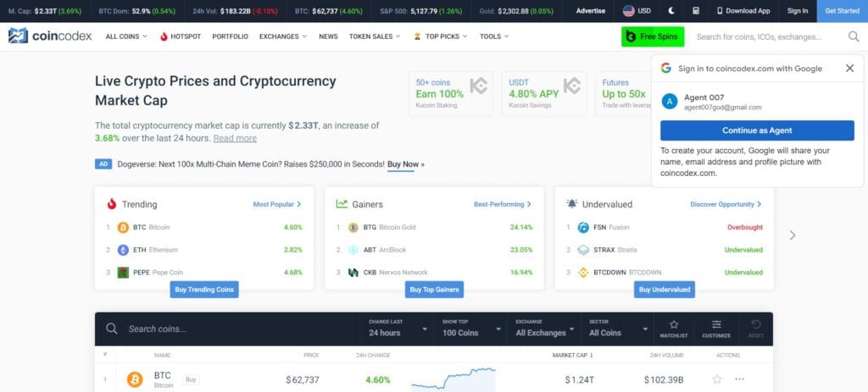The image size is (868, 392).
Task: Expand the Tools menu
Action: pos(494,36)
